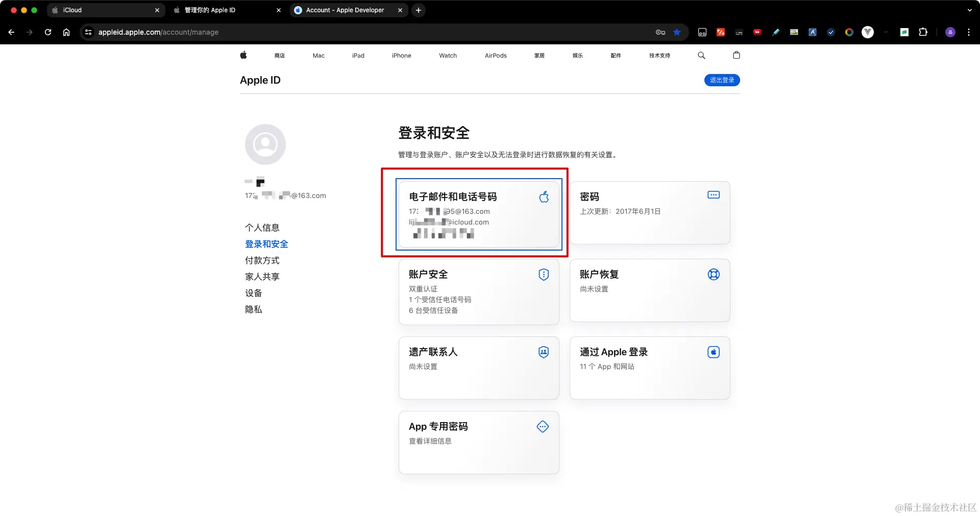Open the 商店 navigation item
Viewport: 980px width, 516px height.
coord(279,56)
